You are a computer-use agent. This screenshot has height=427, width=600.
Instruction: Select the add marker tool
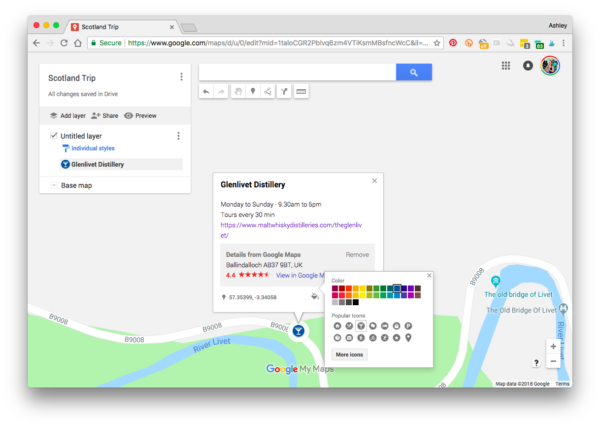(253, 91)
